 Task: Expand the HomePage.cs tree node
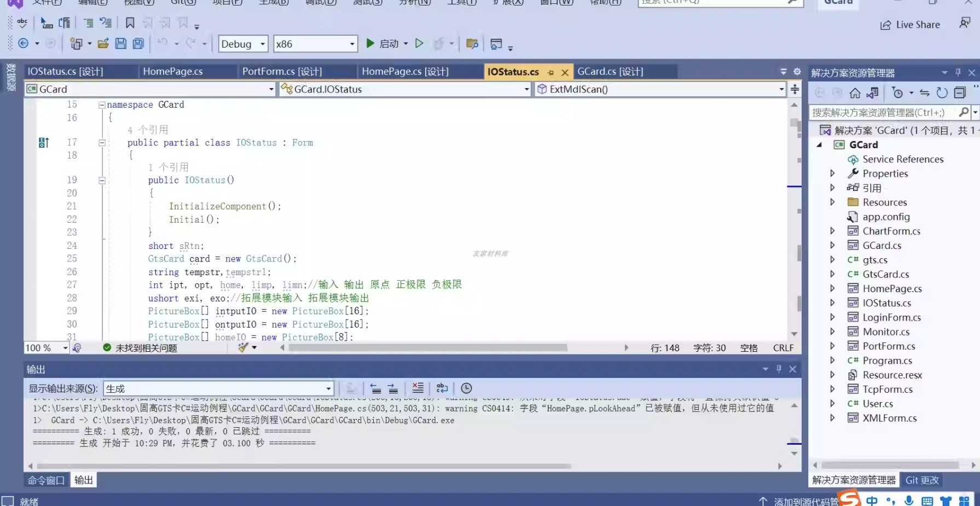(832, 288)
